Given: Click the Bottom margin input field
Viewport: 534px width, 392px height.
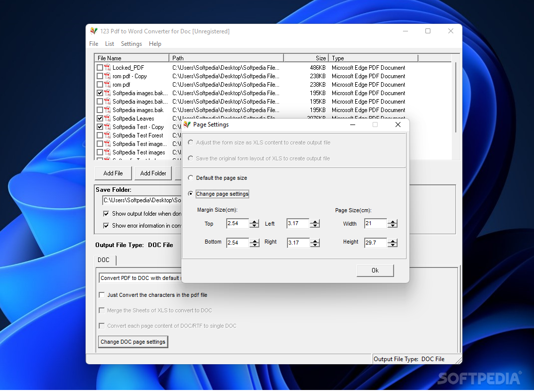Looking at the screenshot, I should (238, 243).
